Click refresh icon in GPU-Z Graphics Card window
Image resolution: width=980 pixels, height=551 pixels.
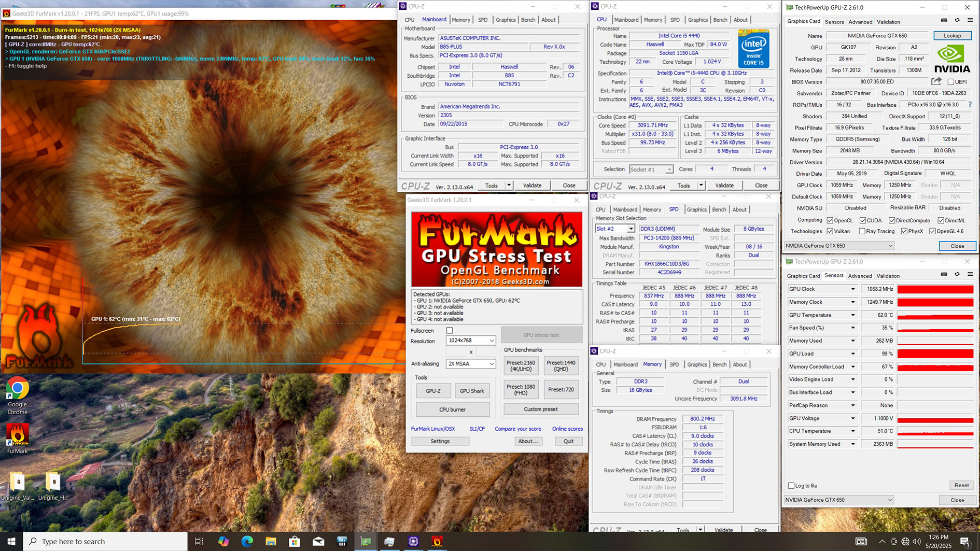pyautogui.click(x=957, y=20)
